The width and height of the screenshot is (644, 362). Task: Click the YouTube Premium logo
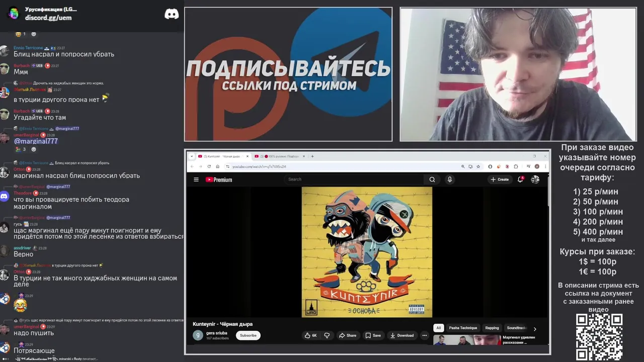pyautogui.click(x=219, y=179)
